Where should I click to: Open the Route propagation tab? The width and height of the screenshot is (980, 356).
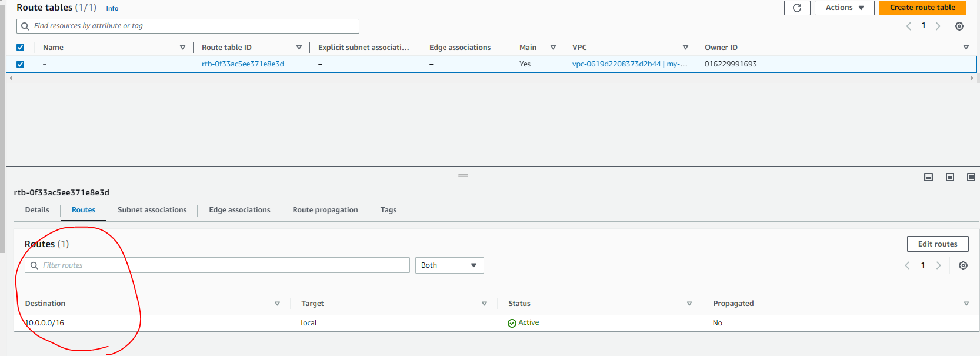(325, 210)
